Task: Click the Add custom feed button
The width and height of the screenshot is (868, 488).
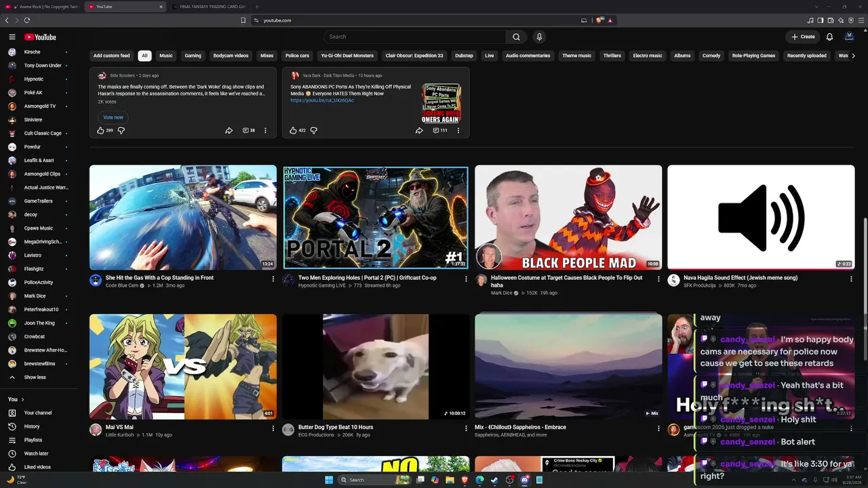Action: tap(112, 56)
